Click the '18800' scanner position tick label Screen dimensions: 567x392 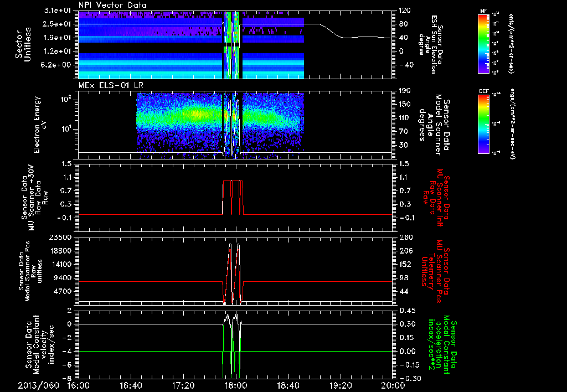click(62, 251)
